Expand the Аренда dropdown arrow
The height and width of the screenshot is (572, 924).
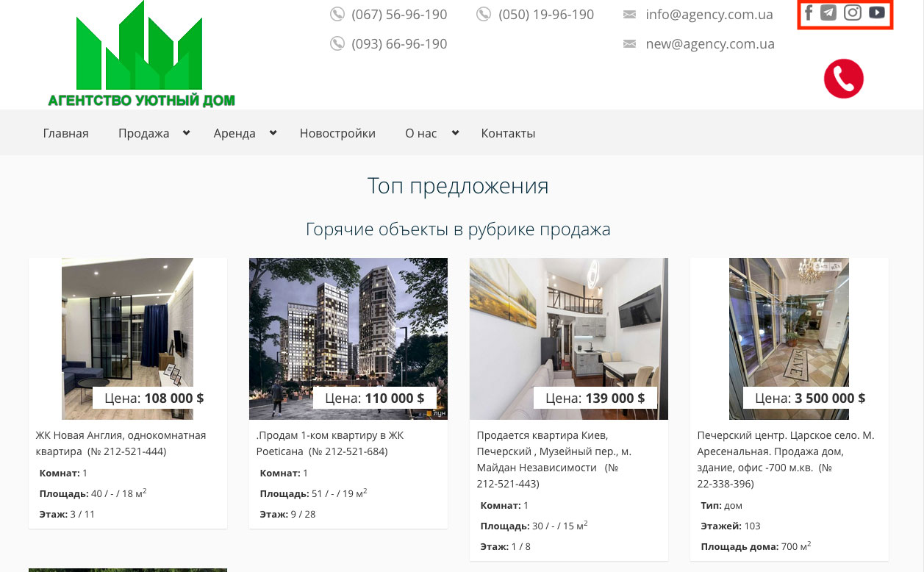[273, 132]
